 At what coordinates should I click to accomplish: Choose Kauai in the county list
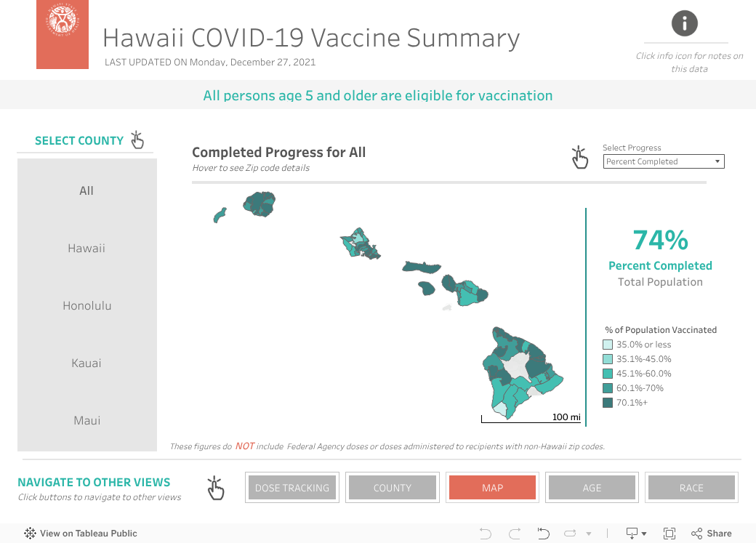87,363
